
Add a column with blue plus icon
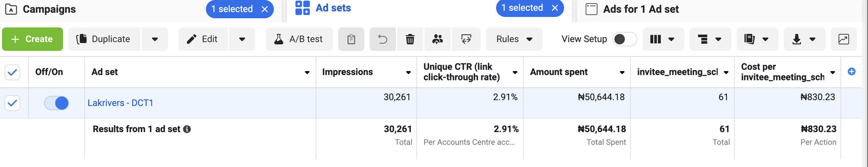851,71
